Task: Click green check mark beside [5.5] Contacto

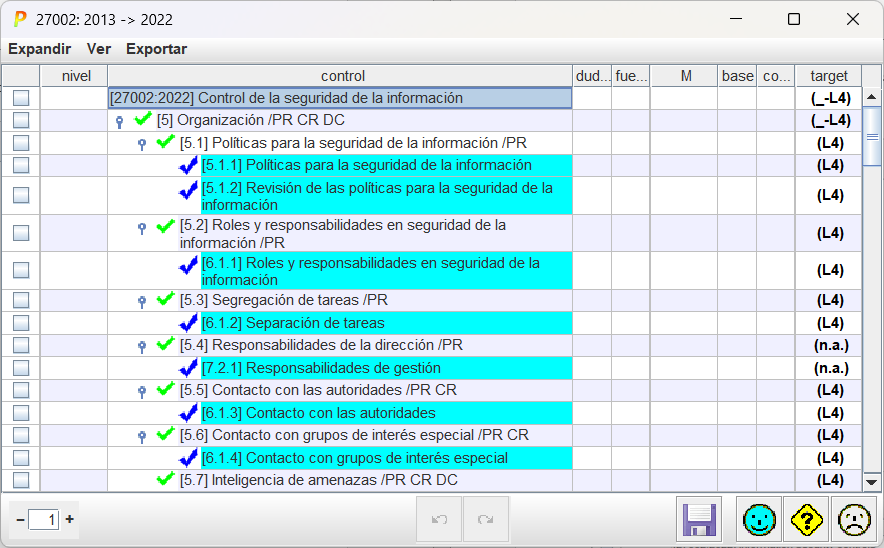Action: tap(165, 388)
